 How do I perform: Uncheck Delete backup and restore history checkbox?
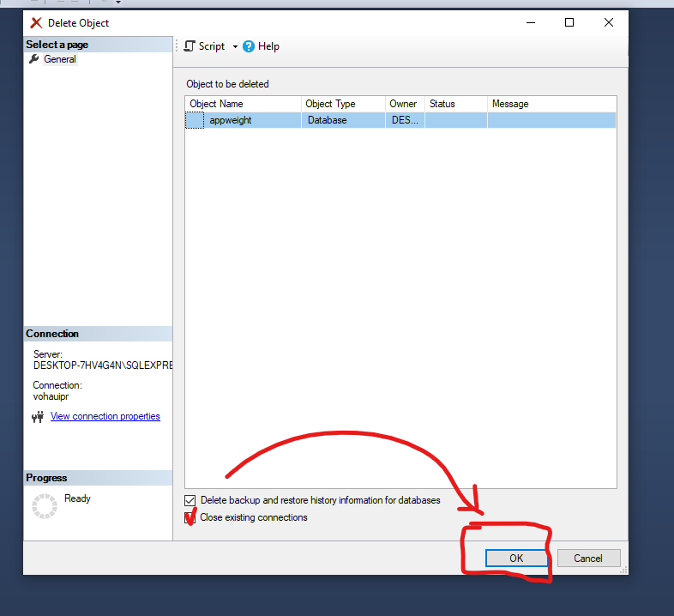(x=190, y=500)
